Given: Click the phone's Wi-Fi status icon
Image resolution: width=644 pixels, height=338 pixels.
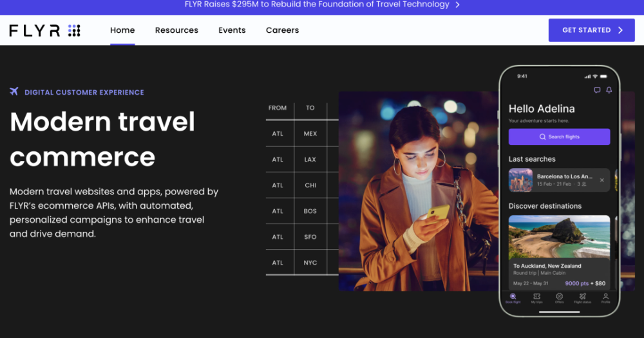Looking at the screenshot, I should coord(594,77).
